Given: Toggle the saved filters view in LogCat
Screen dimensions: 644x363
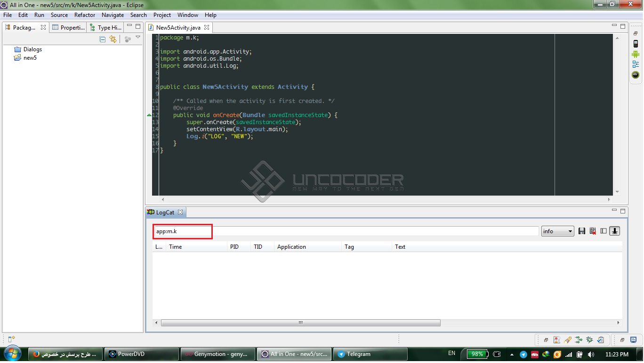Looking at the screenshot, I should [x=604, y=231].
